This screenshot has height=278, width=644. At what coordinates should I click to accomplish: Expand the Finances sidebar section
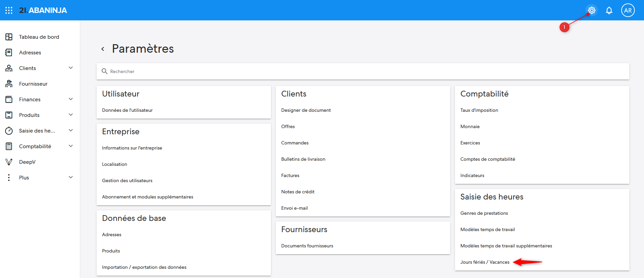click(71, 99)
